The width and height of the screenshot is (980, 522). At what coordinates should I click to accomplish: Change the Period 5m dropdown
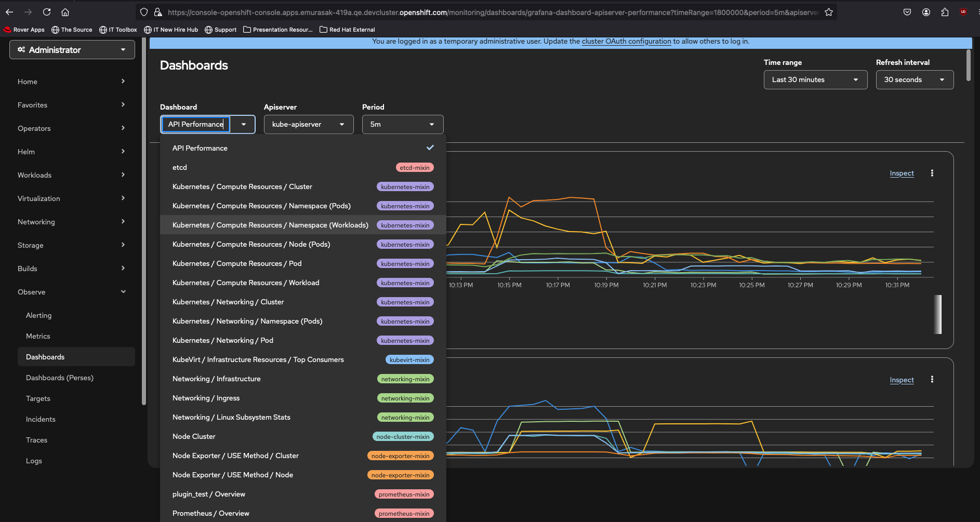(x=402, y=124)
